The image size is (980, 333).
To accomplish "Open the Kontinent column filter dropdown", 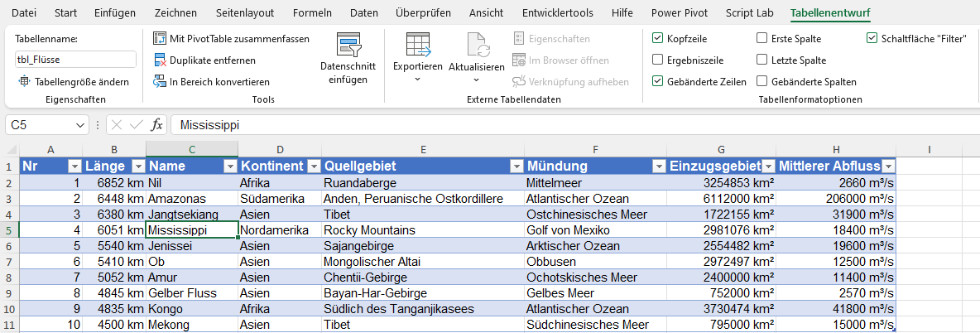I will tap(313, 166).
